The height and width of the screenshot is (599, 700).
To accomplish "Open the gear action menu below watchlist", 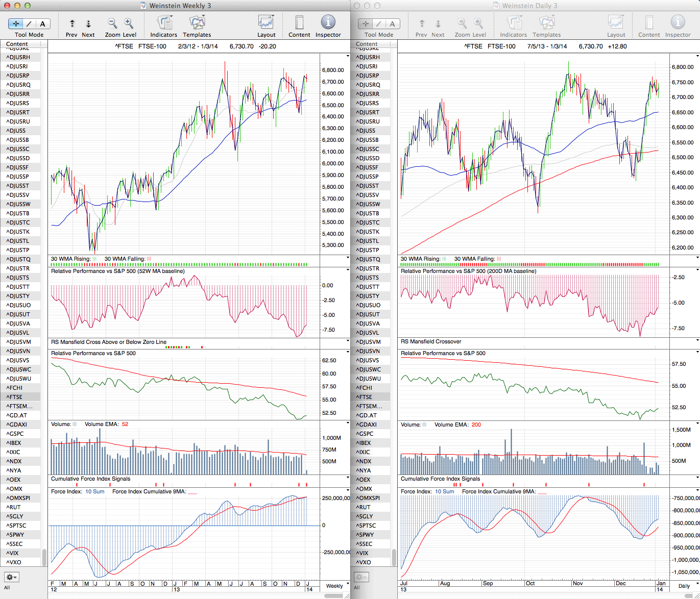I will click(x=12, y=577).
